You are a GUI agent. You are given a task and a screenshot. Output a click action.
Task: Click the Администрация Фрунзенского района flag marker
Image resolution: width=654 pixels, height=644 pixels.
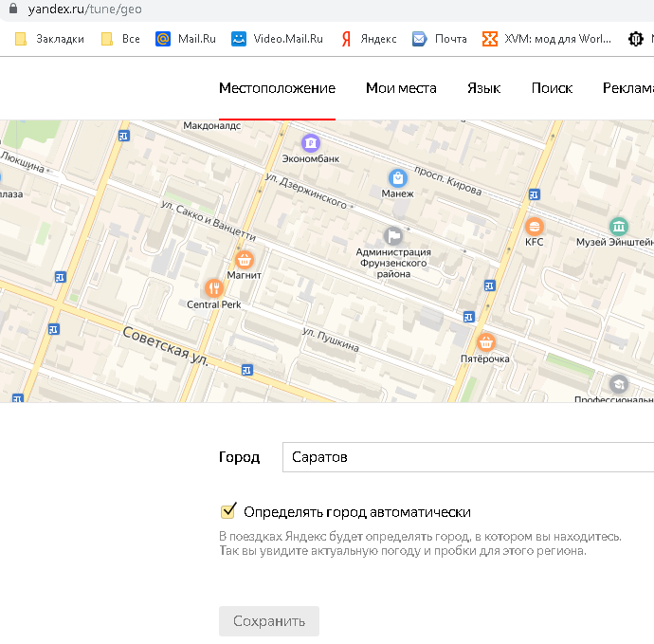(x=393, y=236)
